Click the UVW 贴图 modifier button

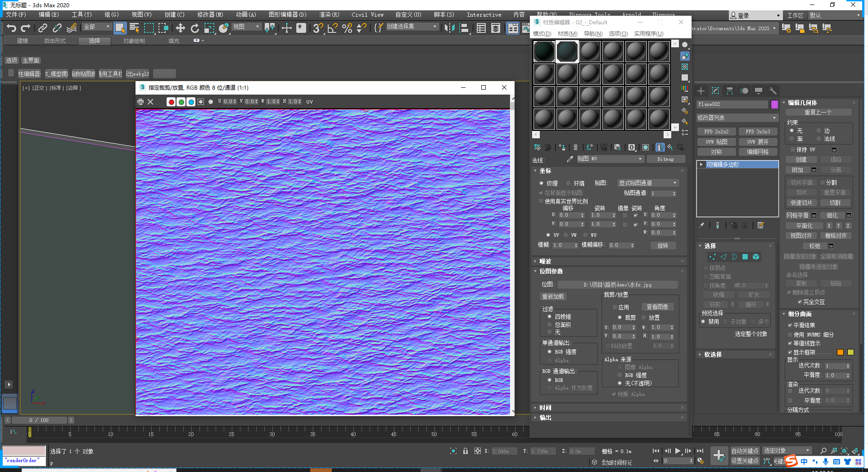click(x=716, y=142)
